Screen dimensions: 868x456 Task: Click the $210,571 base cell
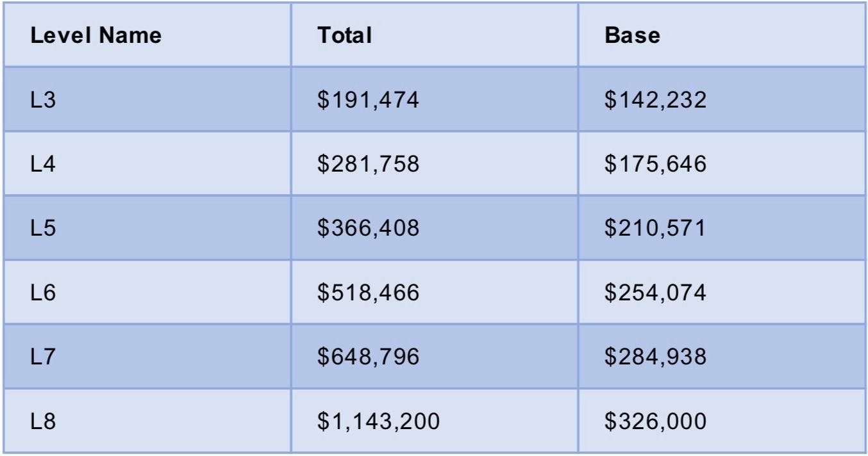(x=655, y=229)
